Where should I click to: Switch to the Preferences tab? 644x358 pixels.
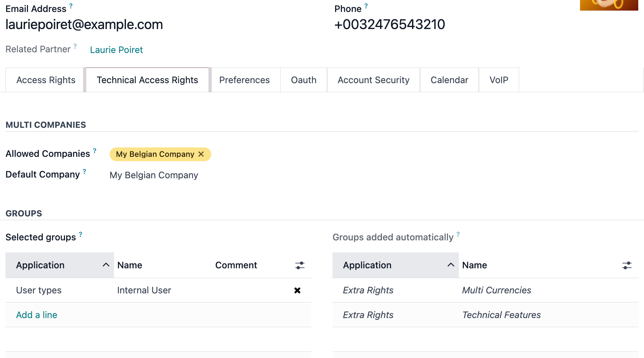(244, 80)
